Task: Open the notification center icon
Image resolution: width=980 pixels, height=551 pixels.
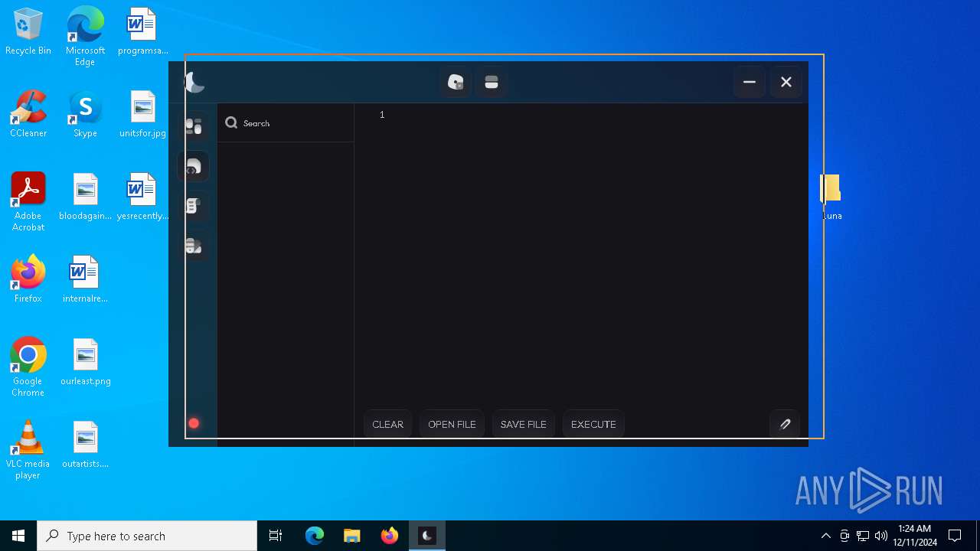Action: tap(955, 536)
